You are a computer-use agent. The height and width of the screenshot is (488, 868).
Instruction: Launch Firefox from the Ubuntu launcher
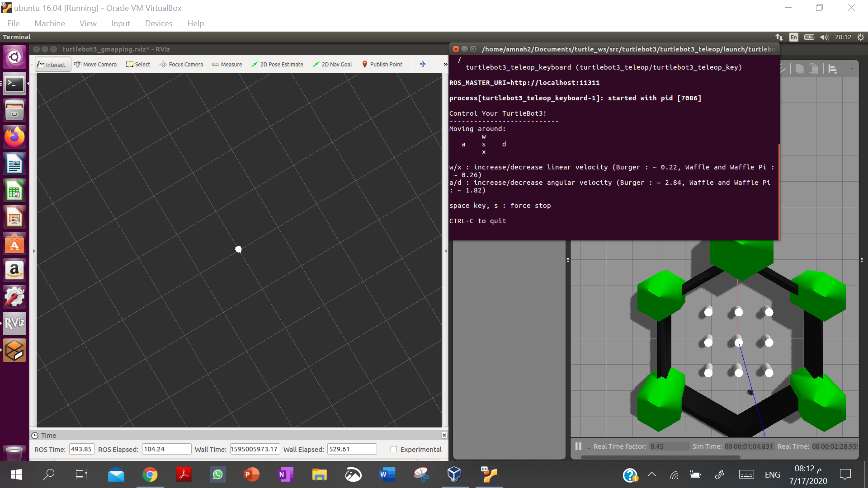[14, 137]
